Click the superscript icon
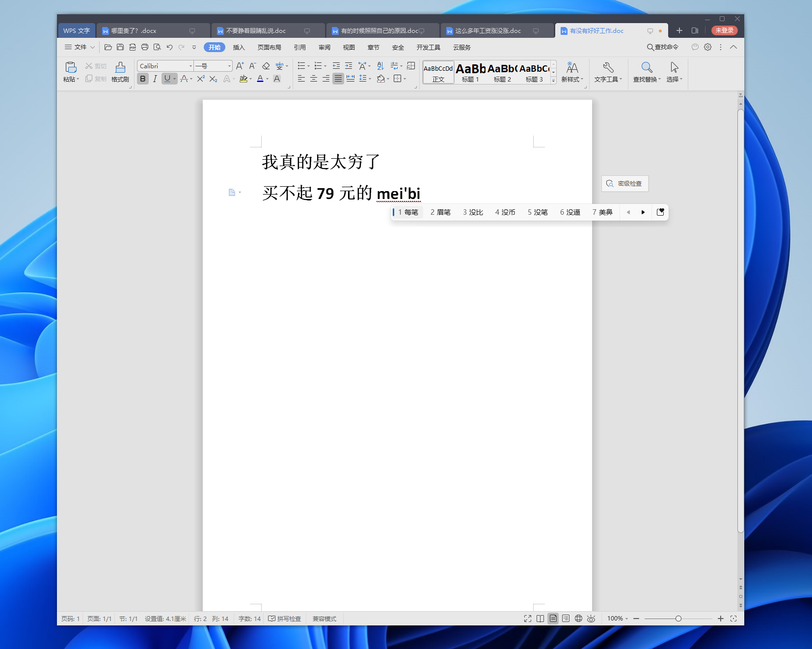This screenshot has height=649, width=812. coord(201,79)
